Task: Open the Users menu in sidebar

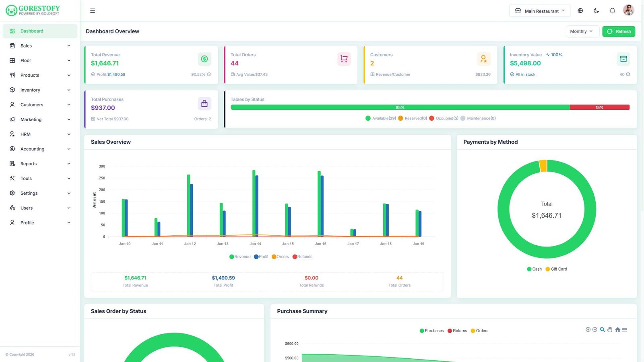Action: (x=40, y=208)
